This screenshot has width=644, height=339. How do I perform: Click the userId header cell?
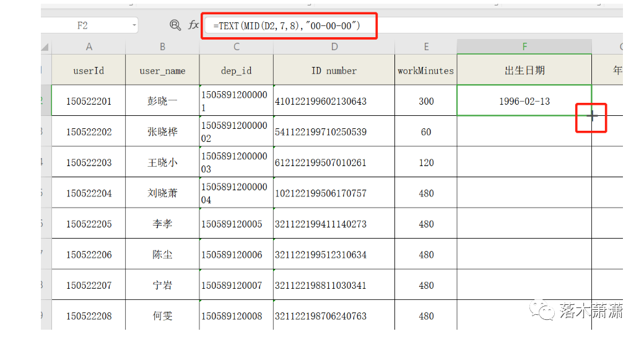tap(89, 70)
